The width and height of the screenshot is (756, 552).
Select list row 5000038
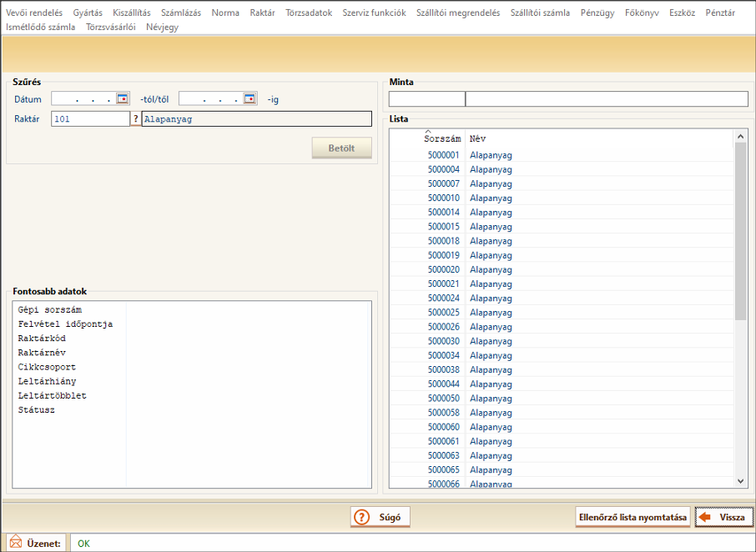pyautogui.click(x=562, y=370)
